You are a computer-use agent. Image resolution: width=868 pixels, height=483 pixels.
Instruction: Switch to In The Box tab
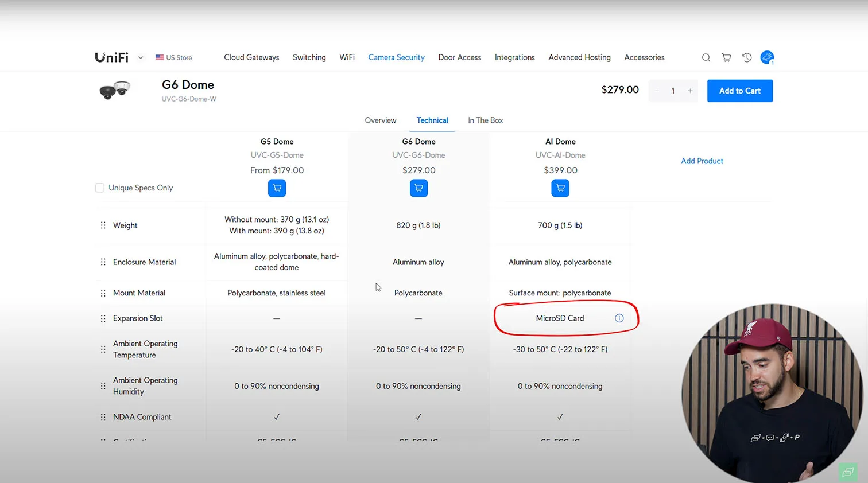485,120
